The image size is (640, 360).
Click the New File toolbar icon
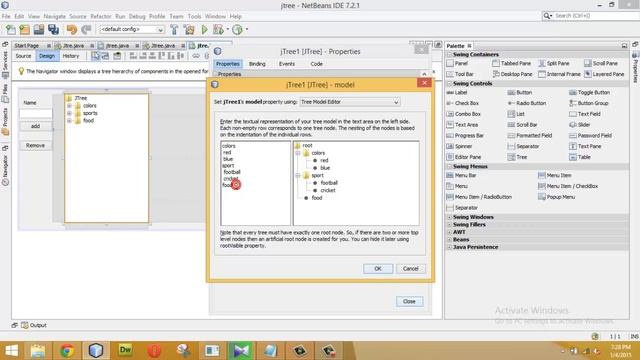point(11,29)
